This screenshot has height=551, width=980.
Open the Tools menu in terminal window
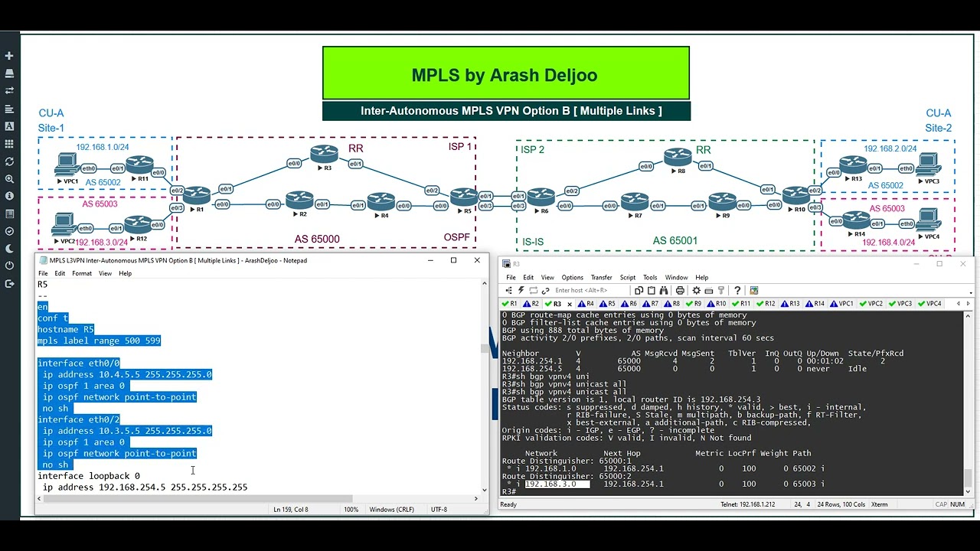650,277
